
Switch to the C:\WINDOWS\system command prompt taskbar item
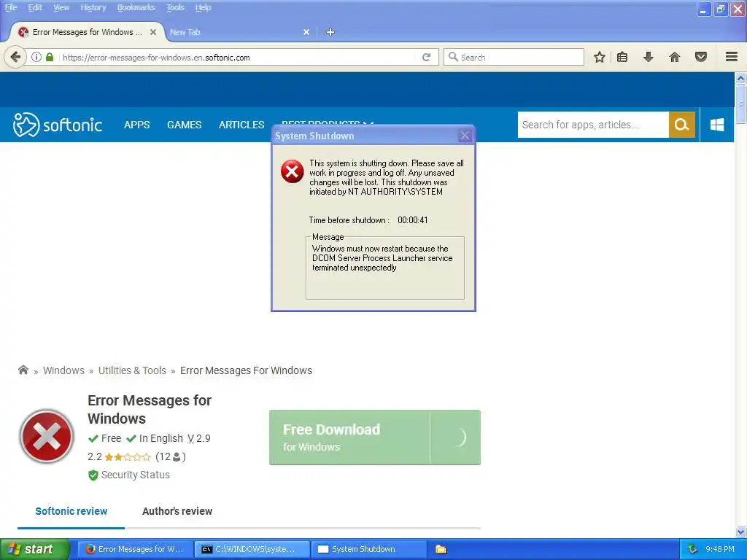coord(252,549)
